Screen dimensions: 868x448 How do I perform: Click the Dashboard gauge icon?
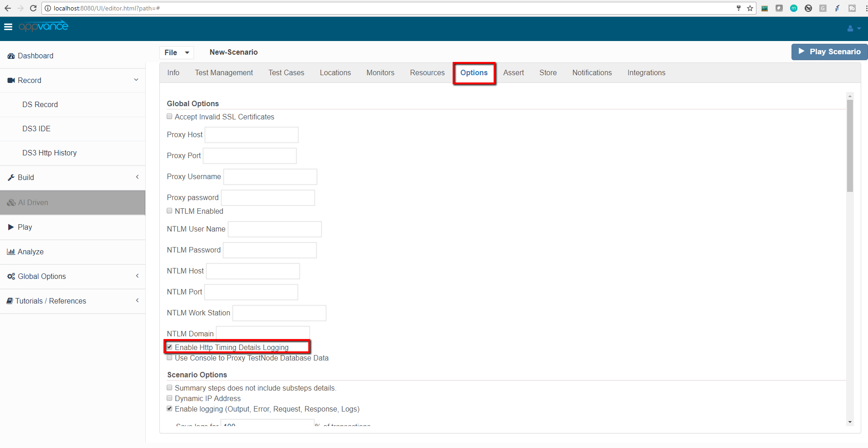point(11,56)
